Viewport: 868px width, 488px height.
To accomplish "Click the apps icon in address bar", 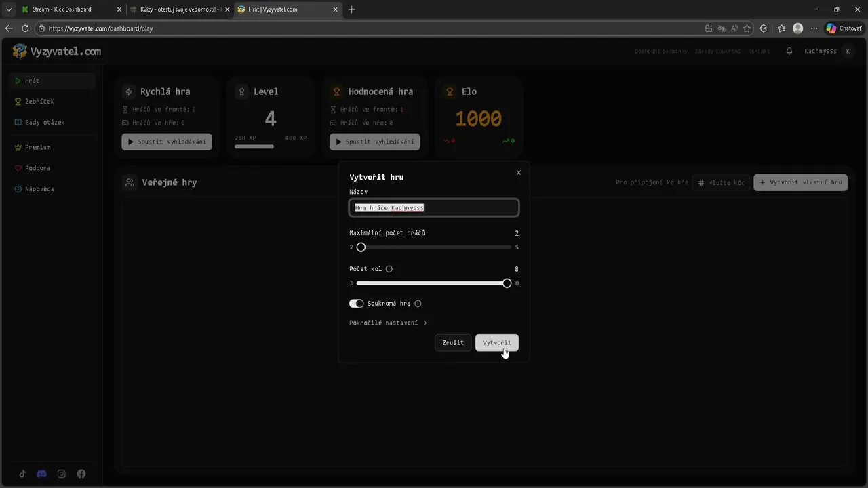I will [x=709, y=28].
